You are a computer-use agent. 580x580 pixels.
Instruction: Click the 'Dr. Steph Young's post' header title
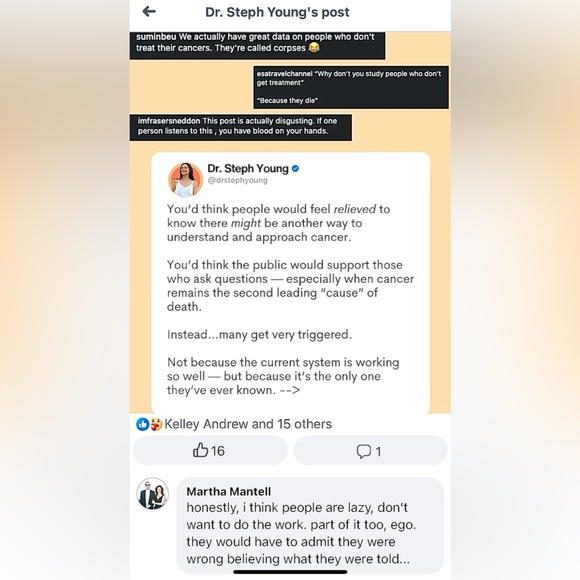click(x=277, y=12)
